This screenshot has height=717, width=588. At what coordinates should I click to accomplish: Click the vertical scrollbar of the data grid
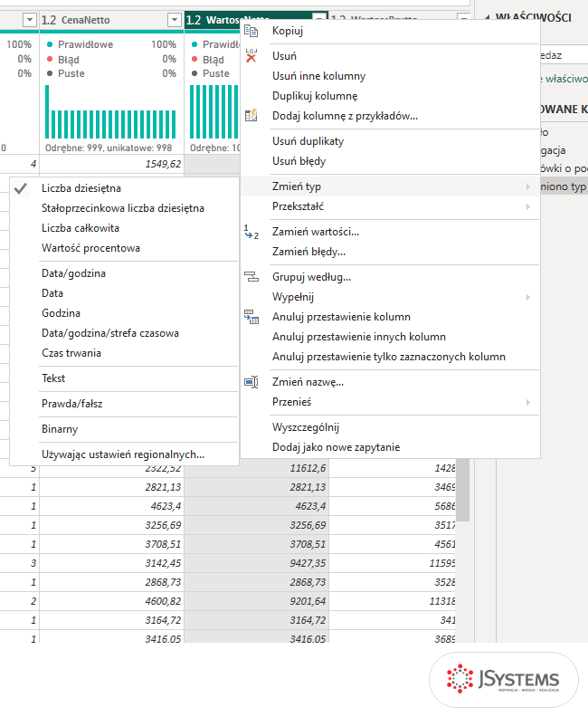(463, 489)
